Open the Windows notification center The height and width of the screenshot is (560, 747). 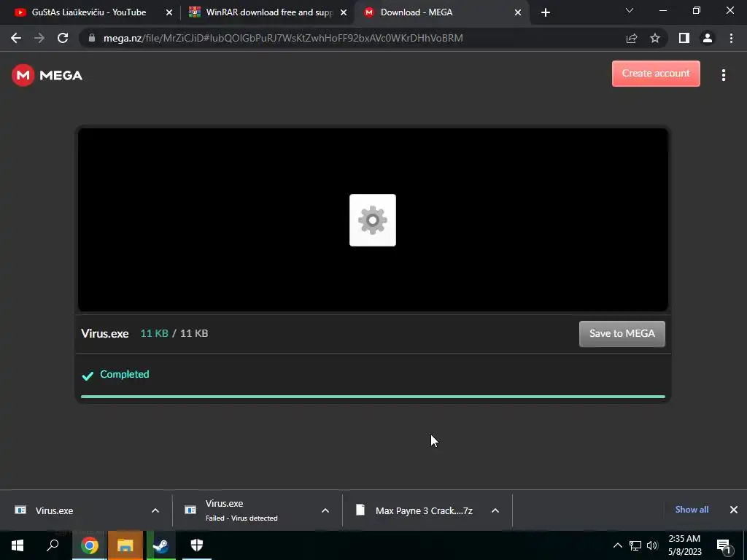click(724, 545)
